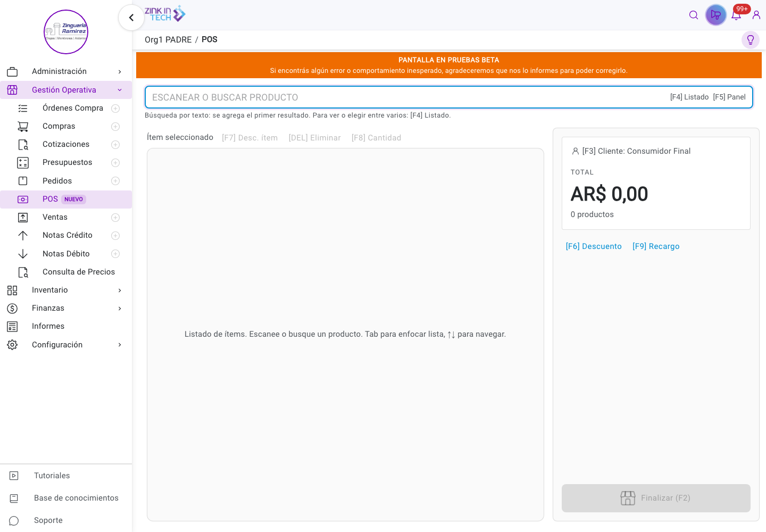Image resolution: width=766 pixels, height=532 pixels.
Task: Open the user profile icon
Action: [756, 15]
